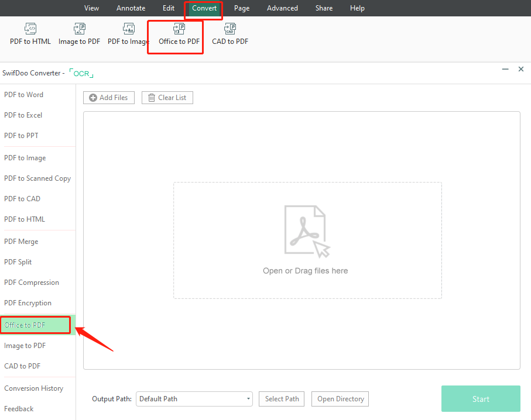This screenshot has width=531, height=420.
Task: Click the Select Path button
Action: pos(282,399)
